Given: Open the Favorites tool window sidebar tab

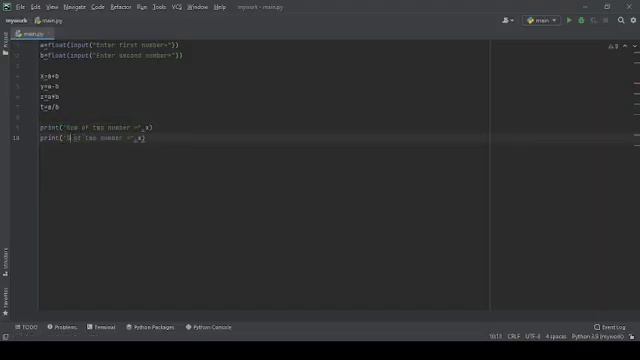Looking at the screenshot, I should click(5, 301).
